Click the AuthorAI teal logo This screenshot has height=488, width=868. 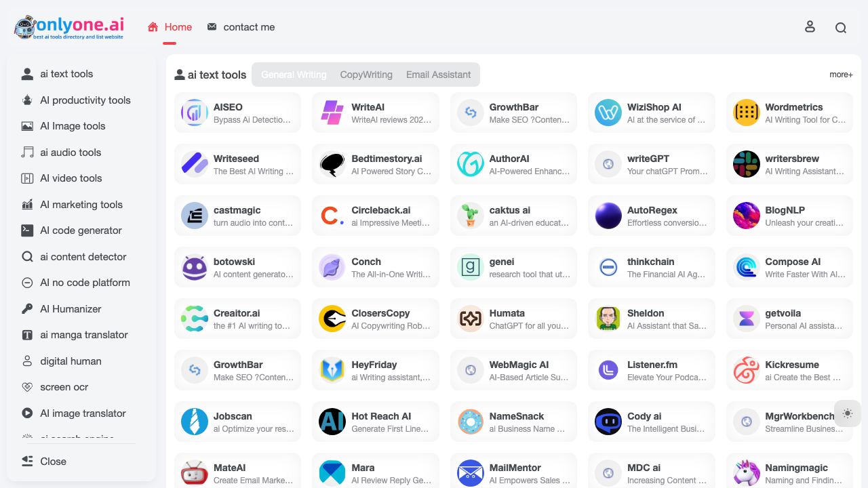coord(471,164)
